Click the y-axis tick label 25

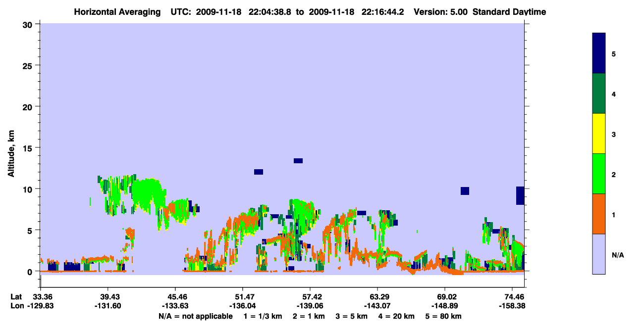point(29,65)
